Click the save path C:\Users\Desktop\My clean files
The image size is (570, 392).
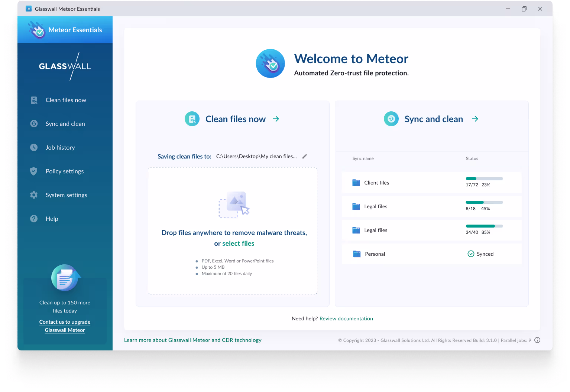(256, 156)
